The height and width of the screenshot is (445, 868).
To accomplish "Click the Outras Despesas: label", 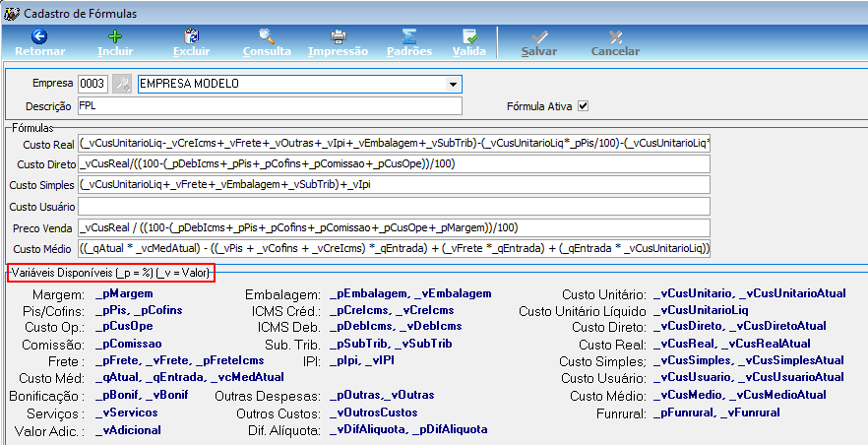I will (268, 397).
